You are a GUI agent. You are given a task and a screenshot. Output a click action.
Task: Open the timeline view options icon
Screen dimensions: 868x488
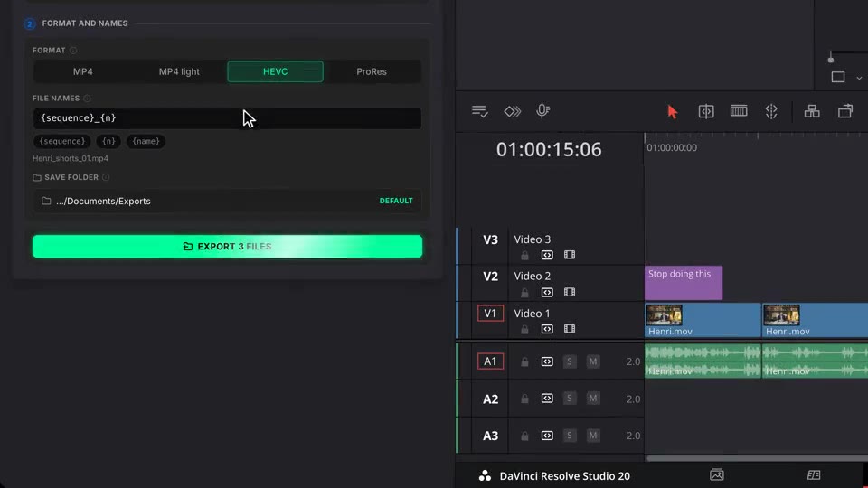(x=479, y=111)
